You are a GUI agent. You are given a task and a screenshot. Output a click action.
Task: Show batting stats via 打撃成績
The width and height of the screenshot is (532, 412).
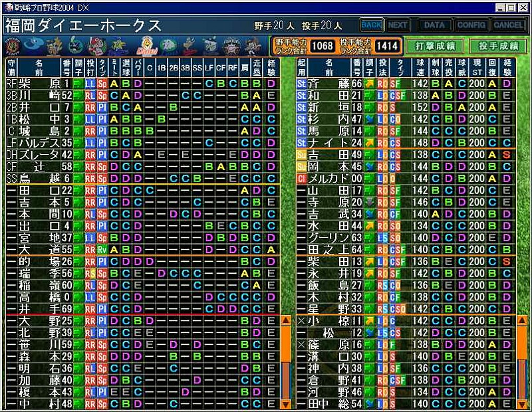pos(435,46)
